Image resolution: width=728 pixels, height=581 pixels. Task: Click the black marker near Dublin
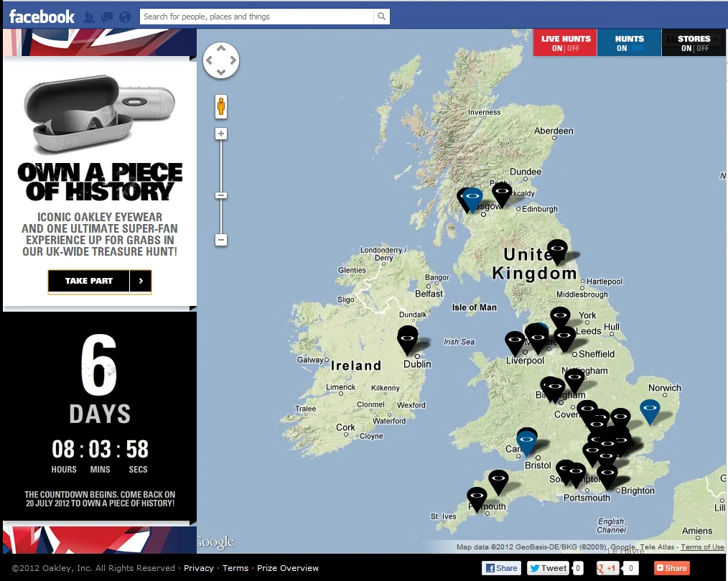(x=408, y=339)
